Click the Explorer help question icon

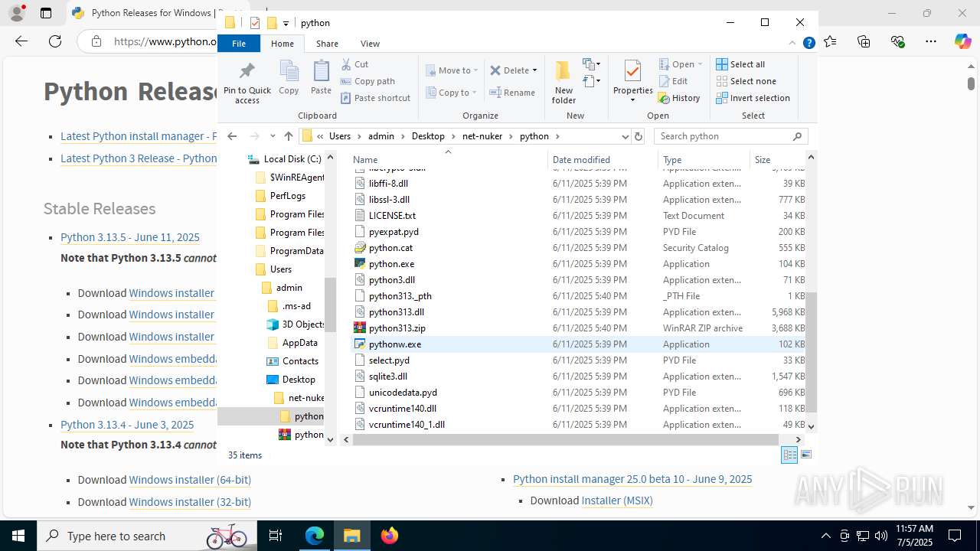(x=808, y=44)
